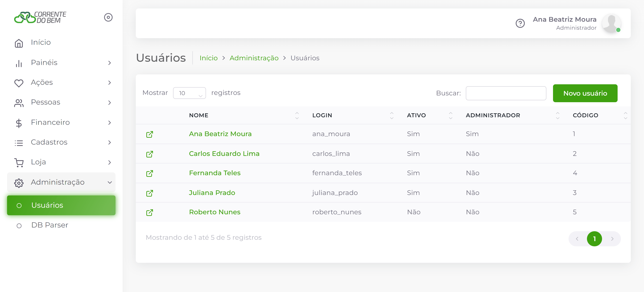Expand the Painéis sidebar menu
Viewport: 644px width, 292px height.
coord(61,63)
